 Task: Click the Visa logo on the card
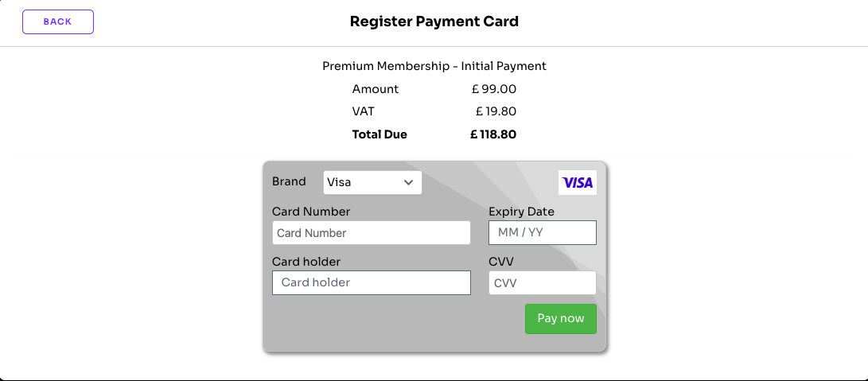point(578,183)
